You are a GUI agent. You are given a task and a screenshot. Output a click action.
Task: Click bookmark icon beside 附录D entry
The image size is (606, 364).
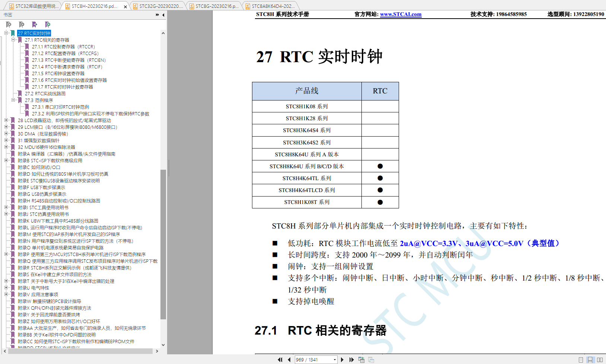tap(13, 174)
